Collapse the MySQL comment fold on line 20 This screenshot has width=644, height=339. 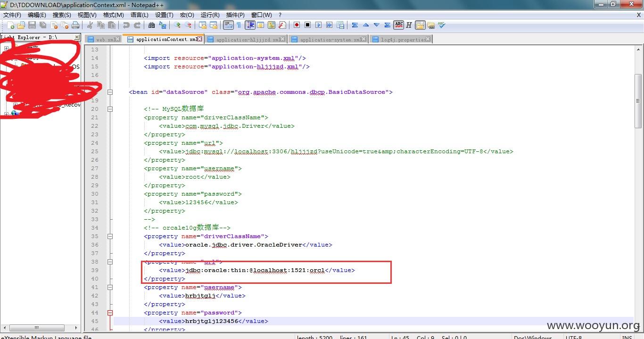point(110,109)
